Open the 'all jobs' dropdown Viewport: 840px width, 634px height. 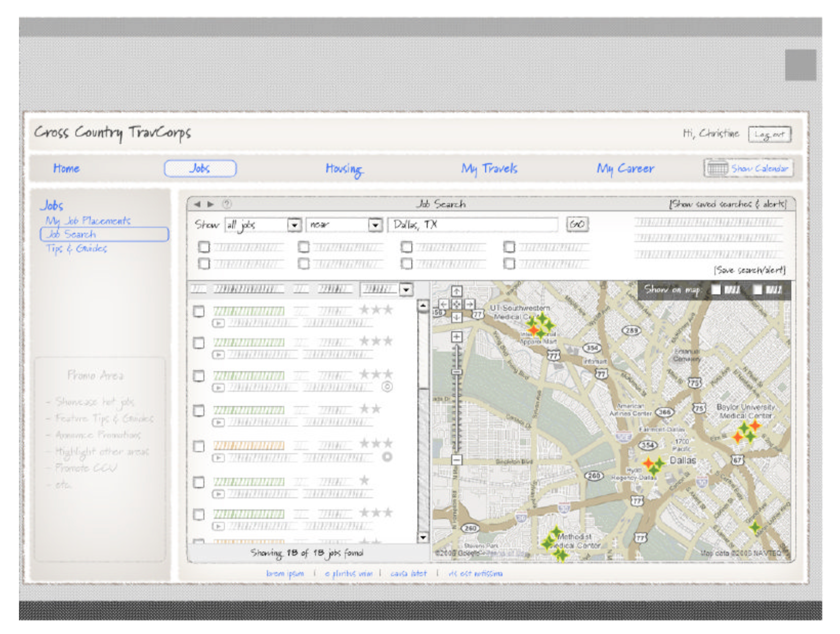click(x=294, y=225)
